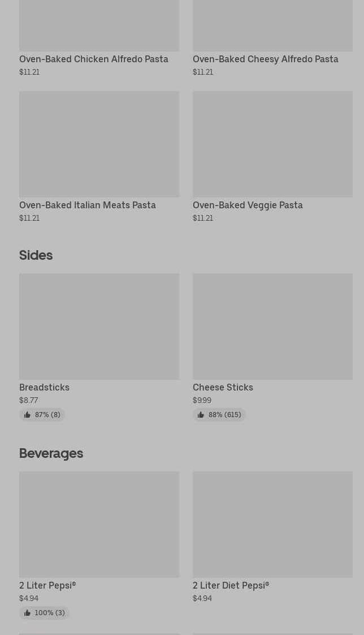Click the Sides section heading
Screen dimensions: 364x635
coord(36,255)
